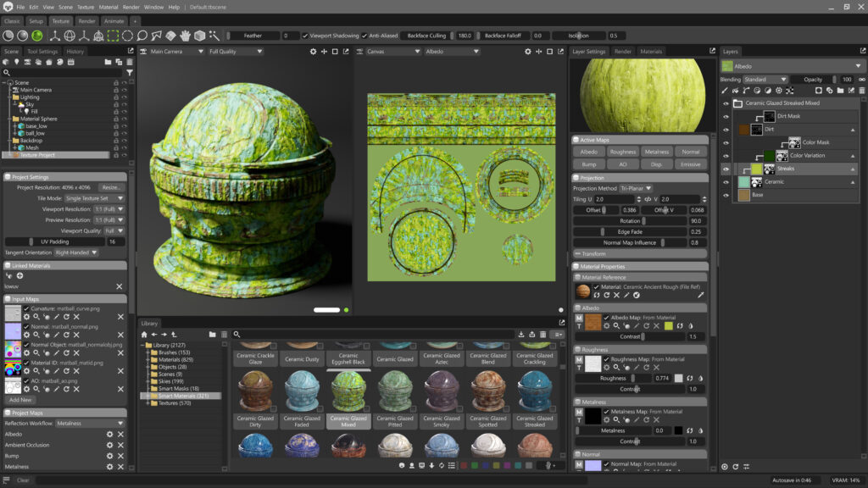Open the Blending Standard dropdown
This screenshot has height=488, width=868.
(765, 79)
